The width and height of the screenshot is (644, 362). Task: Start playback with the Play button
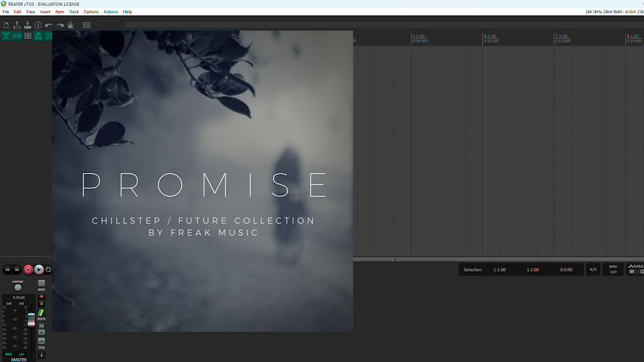coord(38,270)
